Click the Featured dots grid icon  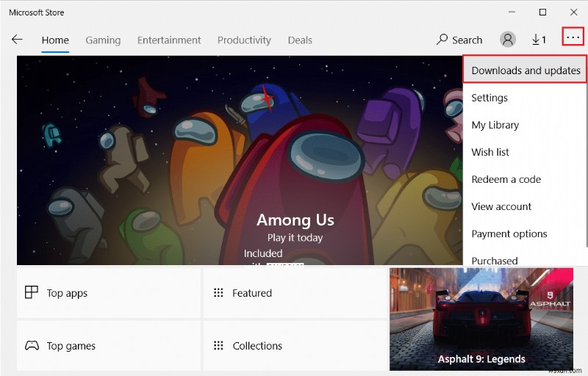point(218,293)
